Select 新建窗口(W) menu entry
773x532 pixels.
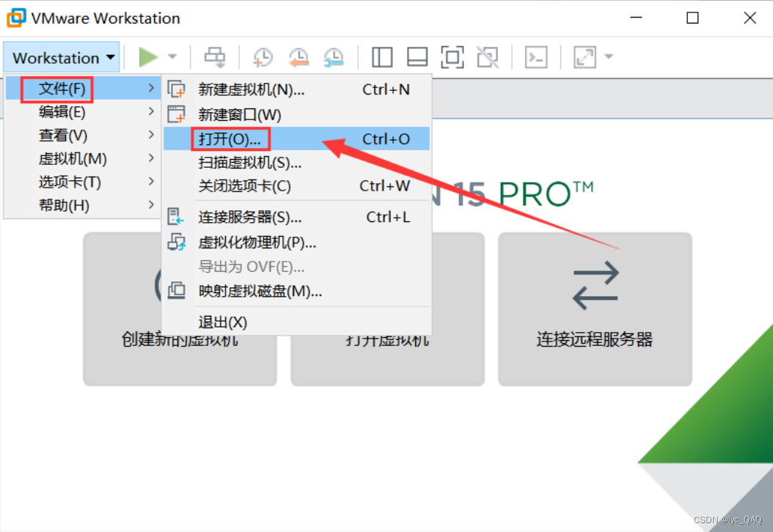[297, 114]
